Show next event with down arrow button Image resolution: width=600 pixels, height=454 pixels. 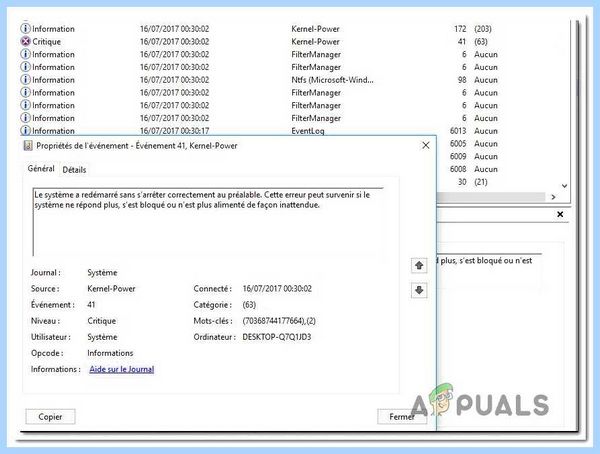click(419, 290)
